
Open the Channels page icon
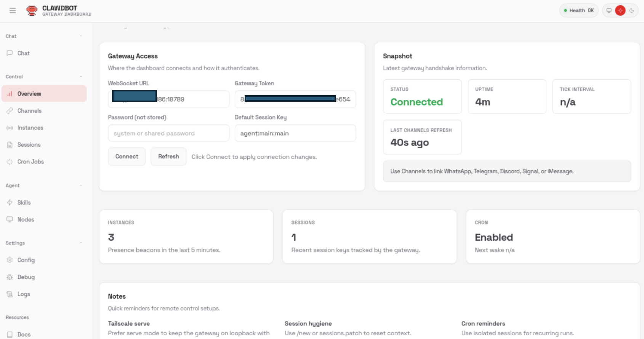pos(10,111)
